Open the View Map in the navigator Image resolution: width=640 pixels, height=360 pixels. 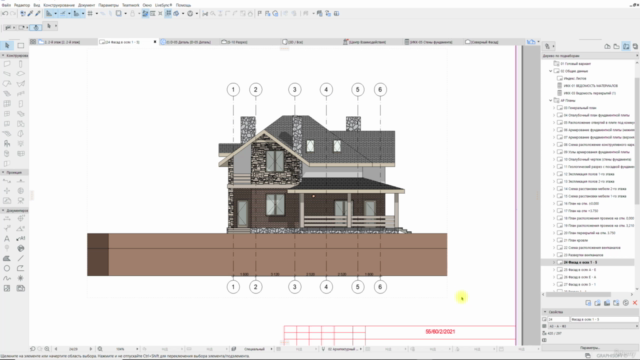tap(616, 47)
